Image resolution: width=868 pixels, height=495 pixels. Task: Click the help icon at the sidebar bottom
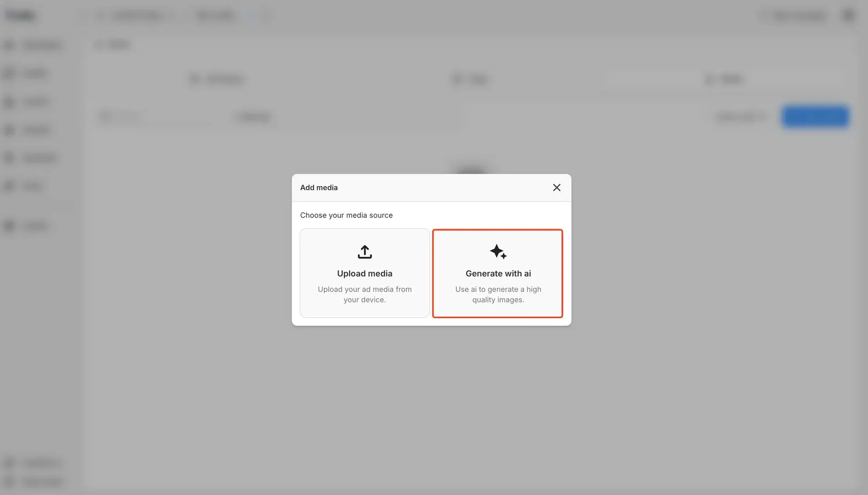pos(9,481)
